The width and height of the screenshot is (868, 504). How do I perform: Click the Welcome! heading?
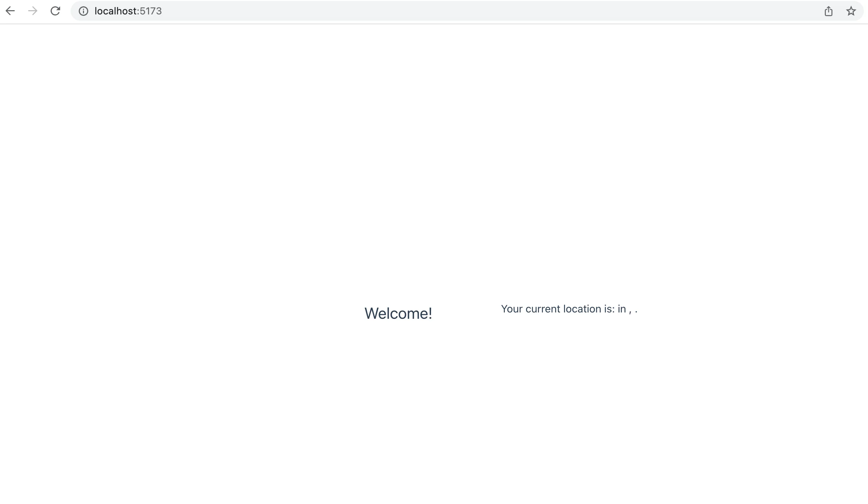(398, 313)
